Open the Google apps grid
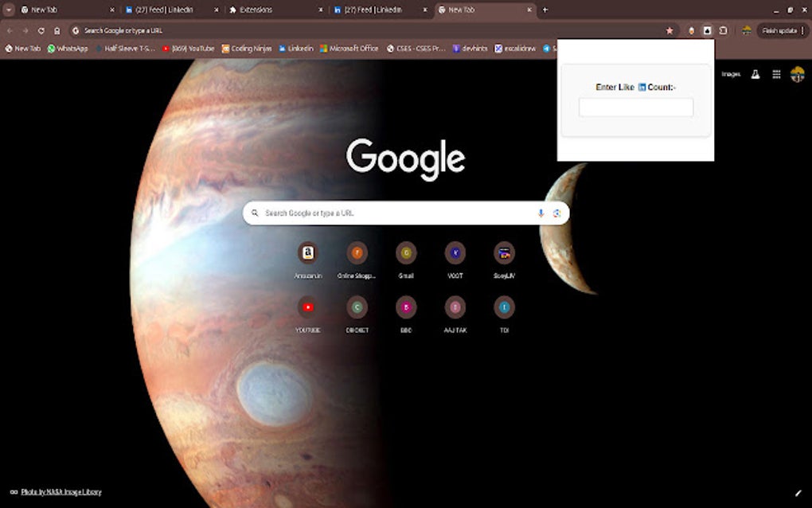Viewport: 812px width, 508px height. click(776, 74)
